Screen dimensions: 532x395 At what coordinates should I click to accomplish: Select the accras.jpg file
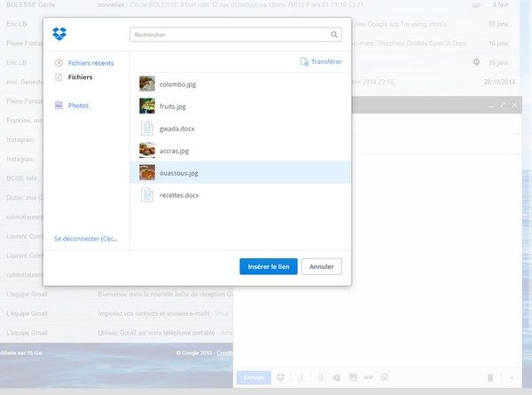(240, 151)
